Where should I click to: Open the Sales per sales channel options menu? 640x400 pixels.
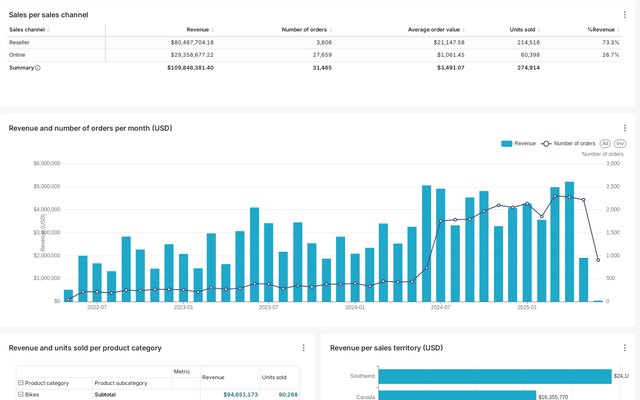(x=624, y=15)
